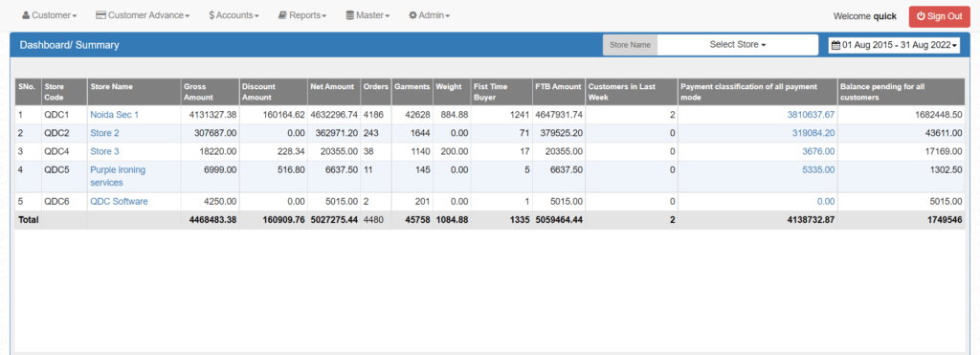The width and height of the screenshot is (980, 355).
Task: Click the Fist Time Buyer column header
Action: [501, 92]
